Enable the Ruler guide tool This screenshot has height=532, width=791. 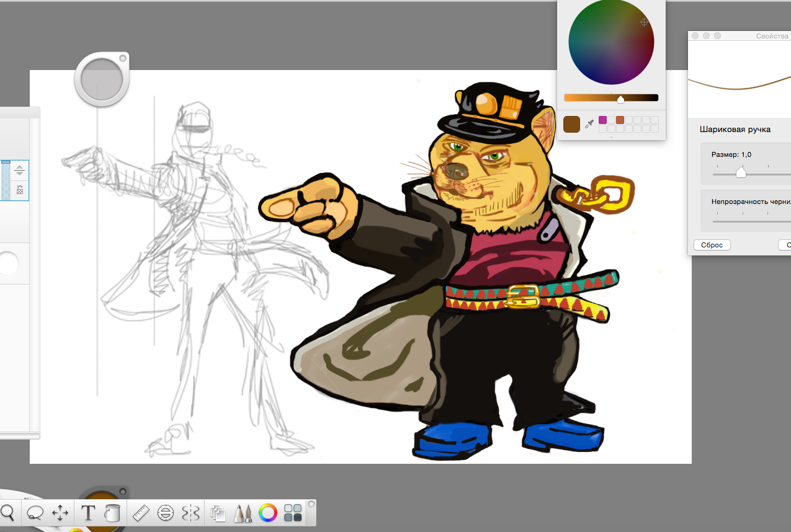point(142,513)
